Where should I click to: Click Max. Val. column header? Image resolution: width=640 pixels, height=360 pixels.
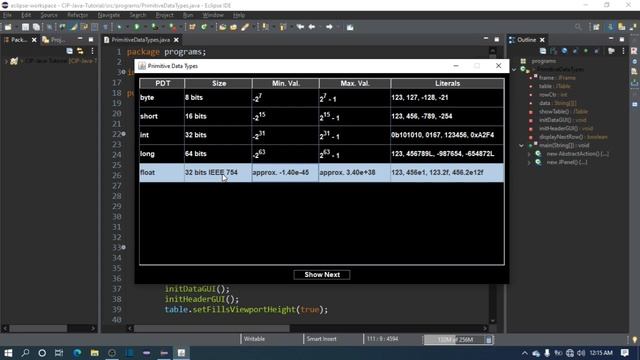tap(355, 83)
